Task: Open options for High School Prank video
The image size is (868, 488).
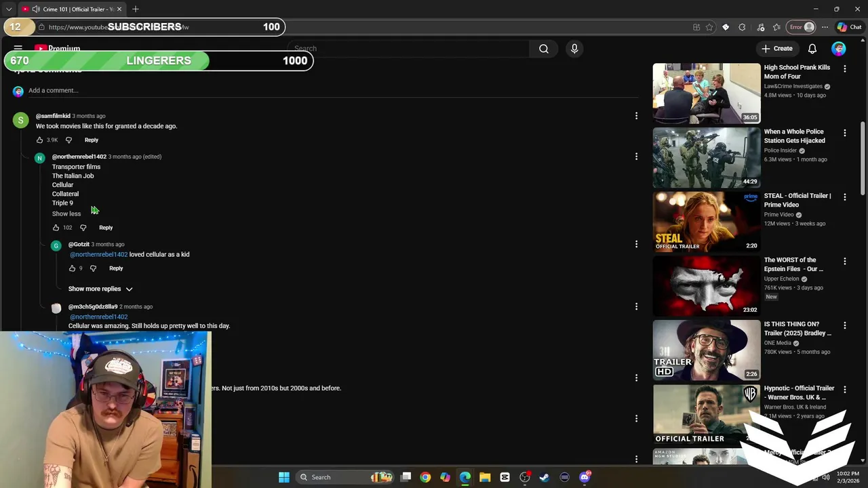Action: pyautogui.click(x=845, y=68)
